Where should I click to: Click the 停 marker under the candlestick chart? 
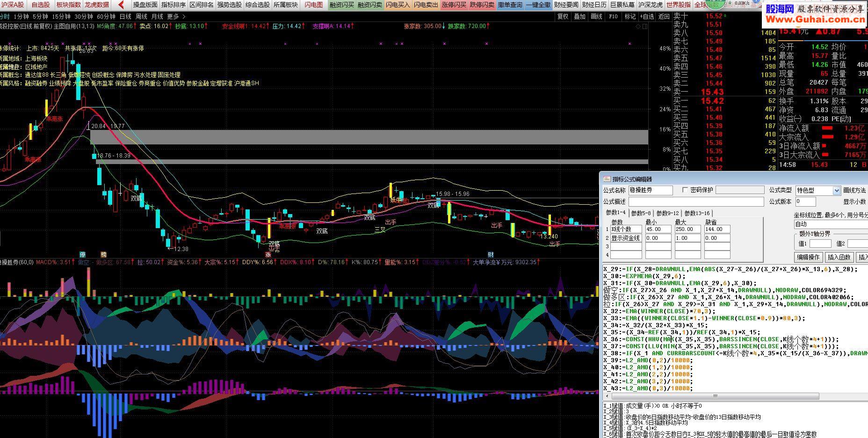click(83, 255)
